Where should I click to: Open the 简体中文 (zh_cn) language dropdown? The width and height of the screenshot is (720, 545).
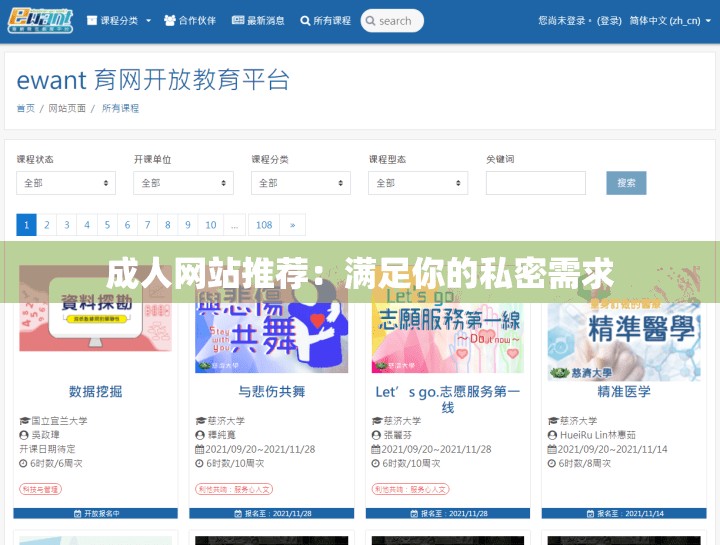(670, 21)
